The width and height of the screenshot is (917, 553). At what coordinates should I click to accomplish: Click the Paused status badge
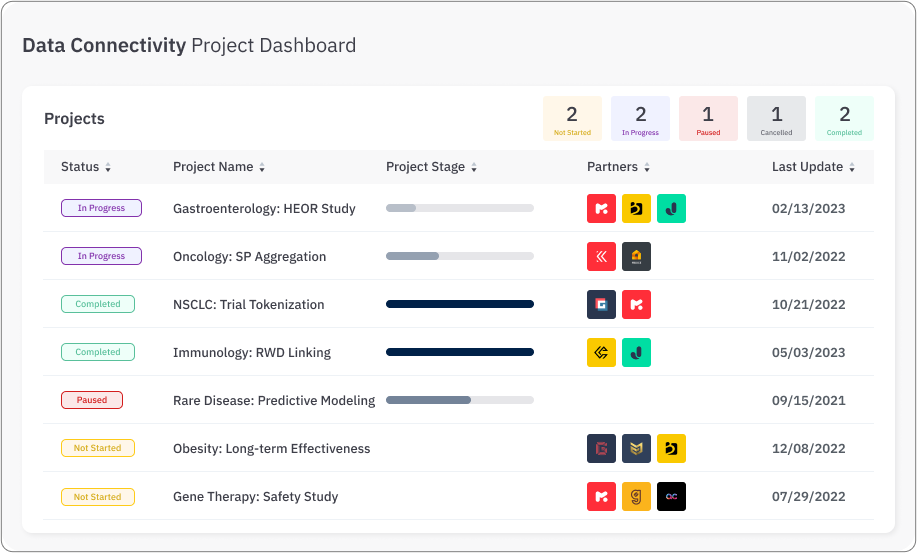tap(92, 400)
